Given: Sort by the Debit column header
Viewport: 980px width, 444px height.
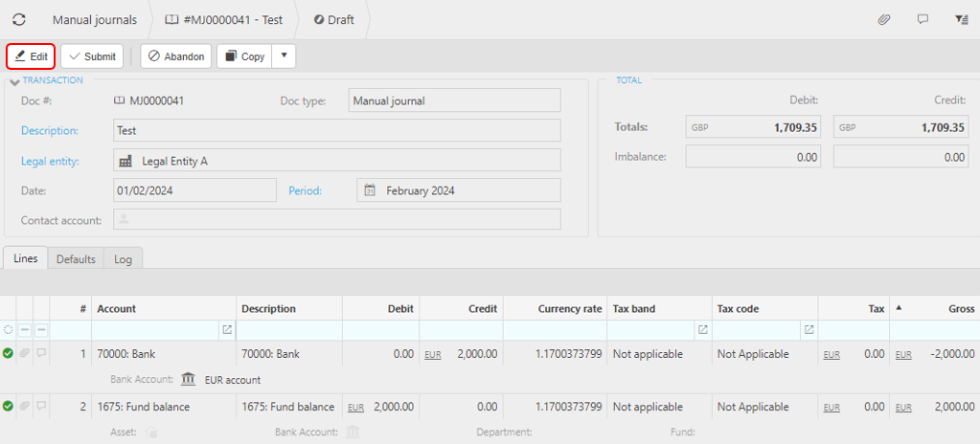Looking at the screenshot, I should click(x=380, y=308).
